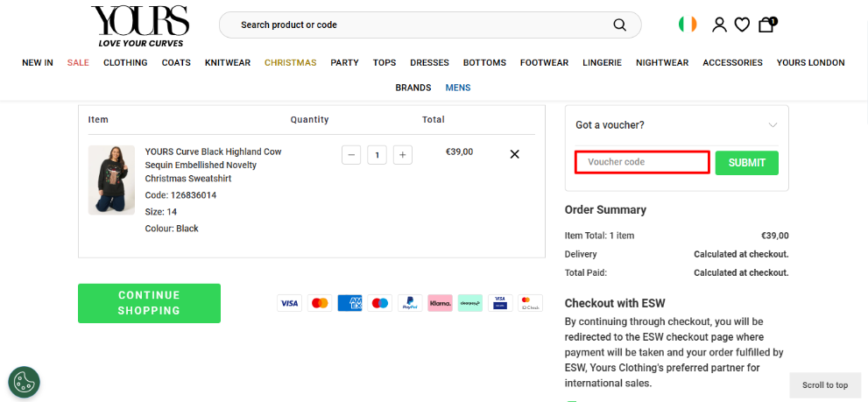Open the Christmas menu
The height and width of the screenshot is (402, 868).
(x=291, y=62)
